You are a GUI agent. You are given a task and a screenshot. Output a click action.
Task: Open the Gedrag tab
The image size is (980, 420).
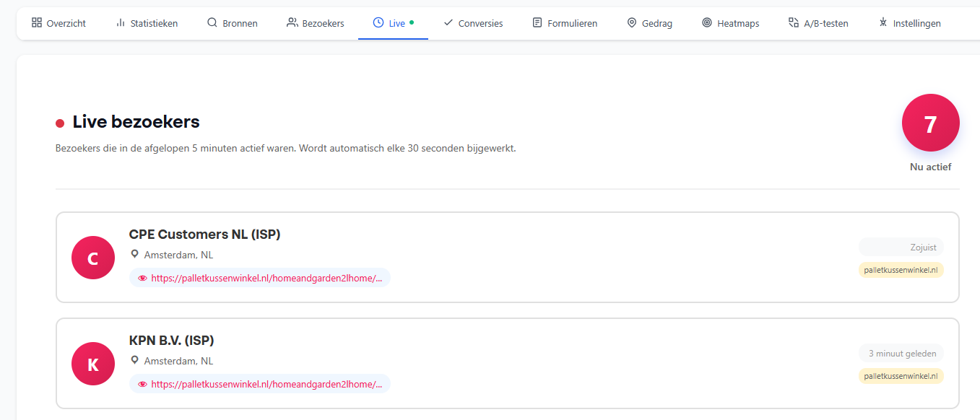[649, 23]
